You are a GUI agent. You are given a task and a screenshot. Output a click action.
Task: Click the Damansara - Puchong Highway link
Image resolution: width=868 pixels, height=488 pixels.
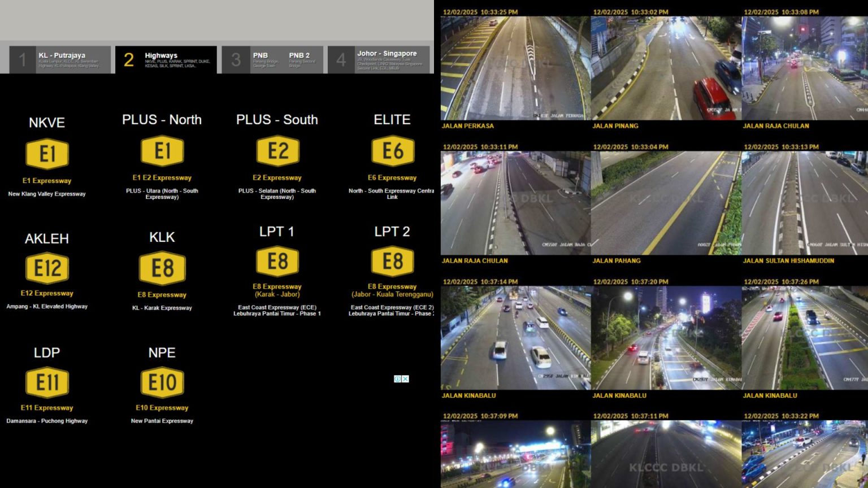pyautogui.click(x=47, y=421)
